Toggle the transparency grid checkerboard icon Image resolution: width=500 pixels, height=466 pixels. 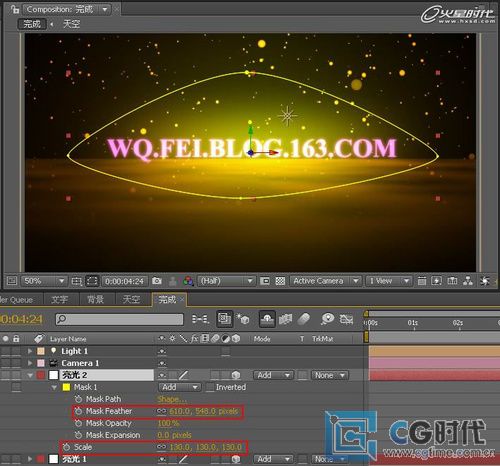coord(280,281)
